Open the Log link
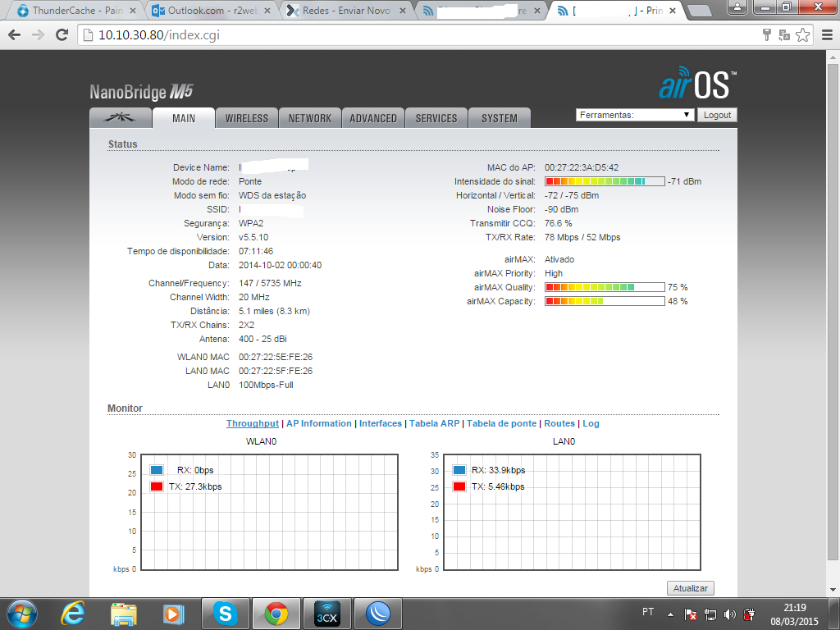The width and height of the screenshot is (840, 630). point(591,423)
